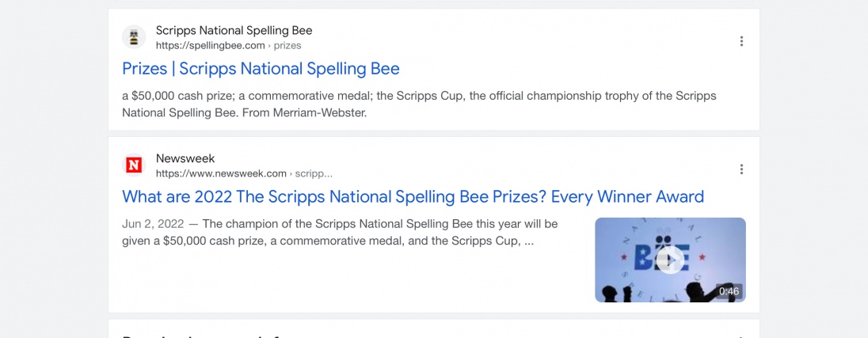The height and width of the screenshot is (338, 868).
Task: Click the 'Scripps National Spelling Bee' site name
Action: pyautogui.click(x=234, y=31)
